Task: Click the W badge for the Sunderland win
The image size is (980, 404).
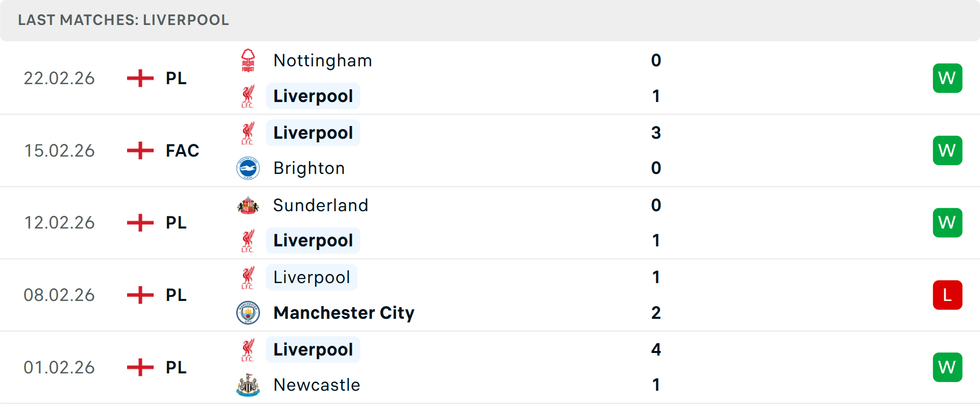Action: 947,222
